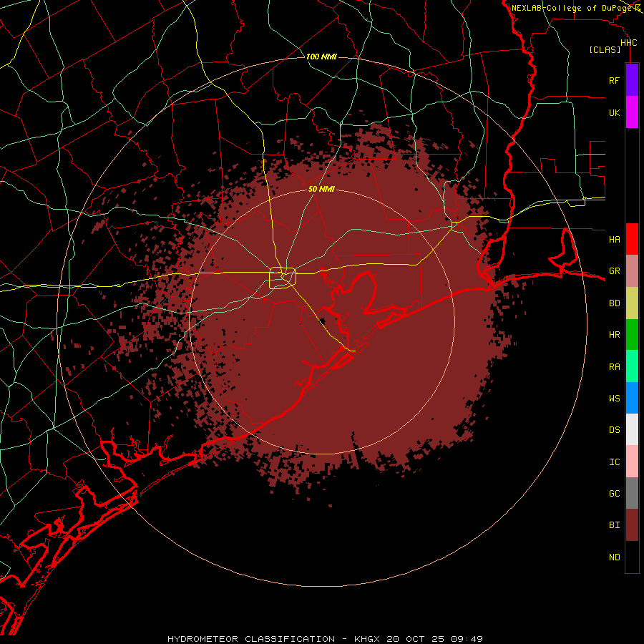
Task: Click the HR legend label
Action: (x=614, y=335)
